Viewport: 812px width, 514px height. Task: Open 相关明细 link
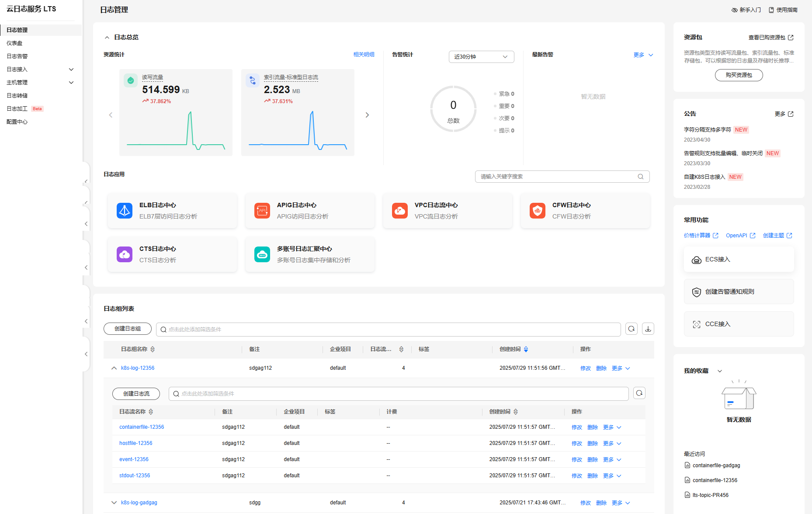[364, 55]
